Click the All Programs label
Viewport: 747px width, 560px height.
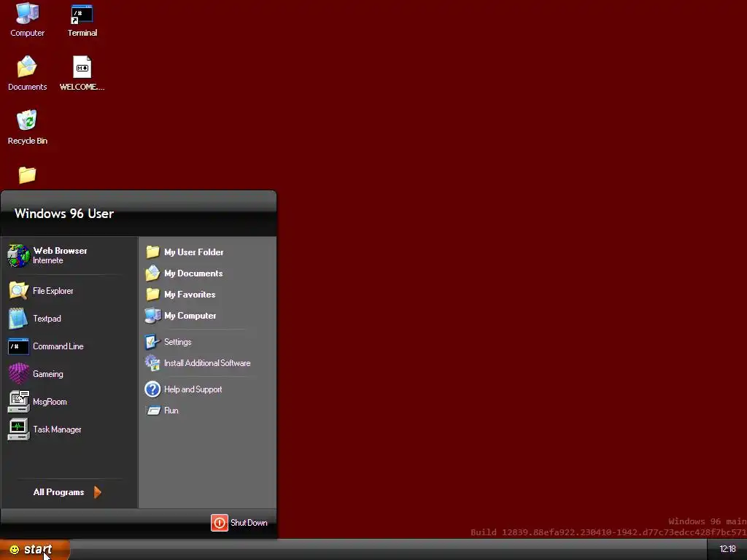tap(58, 492)
